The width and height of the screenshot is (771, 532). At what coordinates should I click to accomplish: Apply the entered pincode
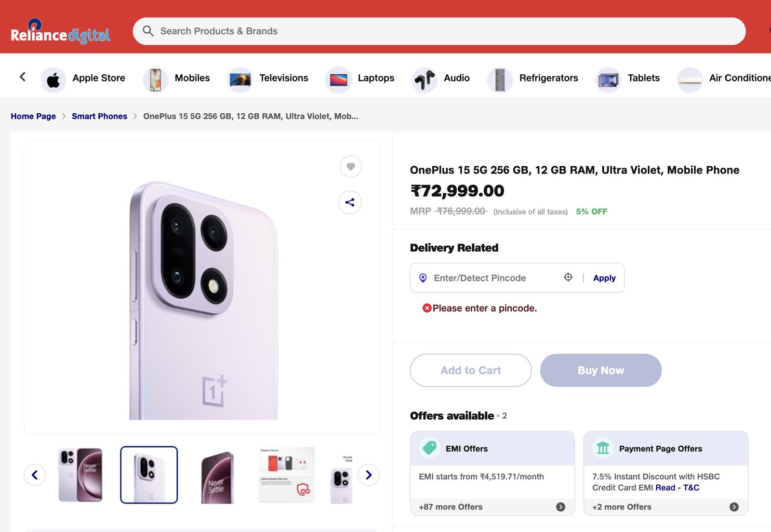pyautogui.click(x=604, y=278)
